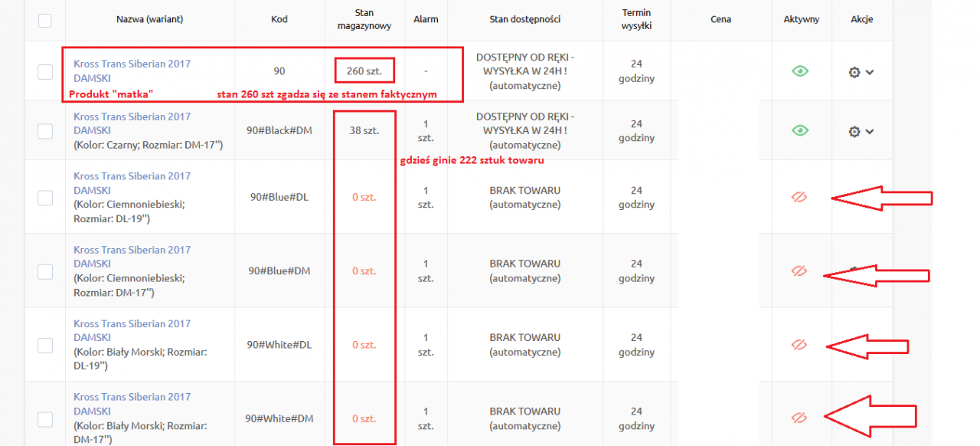
Task: Click 0 szt. stock in 90#Blue#DL row
Action: [364, 198]
